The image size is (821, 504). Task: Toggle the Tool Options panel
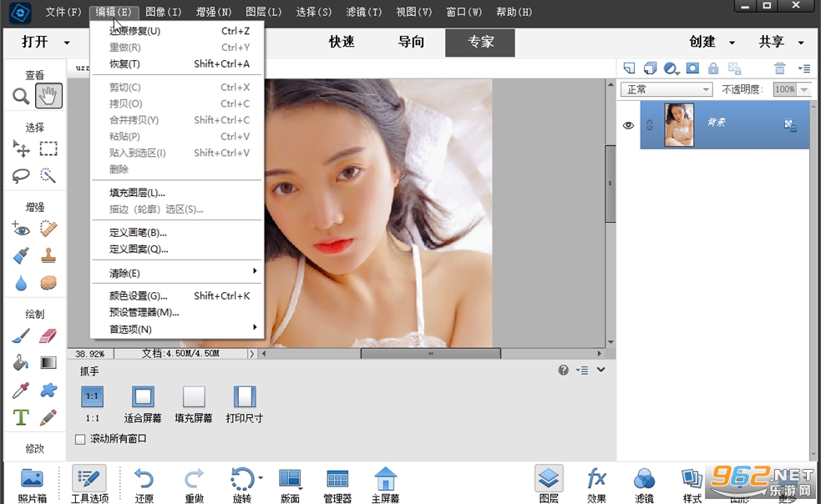(89, 485)
